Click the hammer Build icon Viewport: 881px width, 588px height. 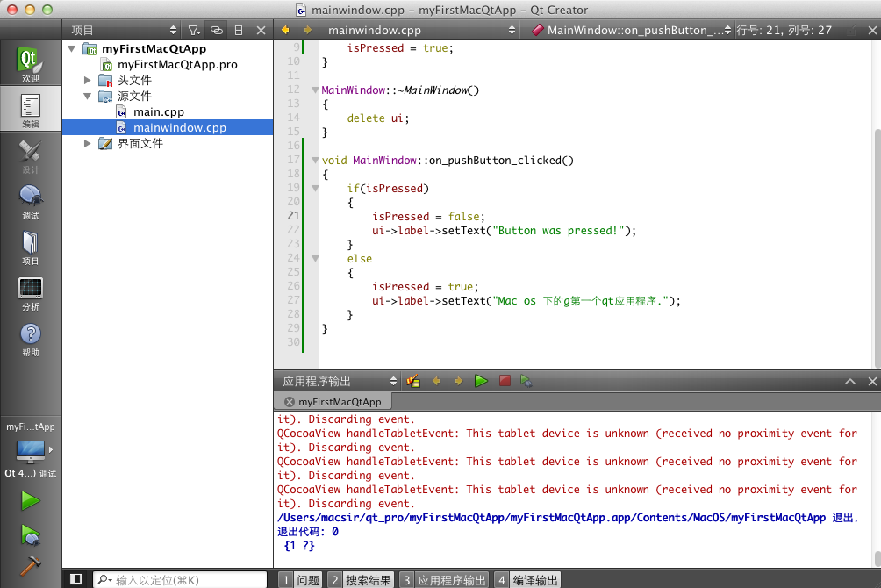(x=31, y=567)
